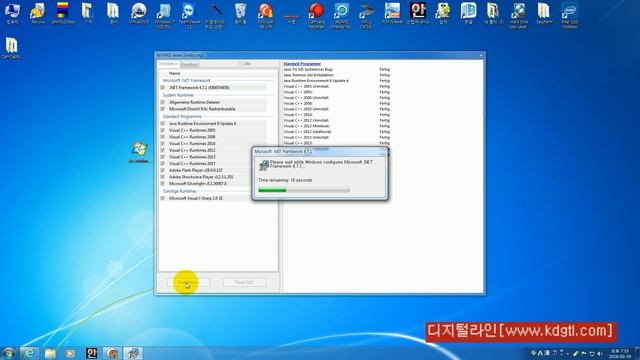The width and height of the screenshot is (640, 360).
Task: Open the black-and-white Korean 안 desktop icon
Action: pos(418,13)
